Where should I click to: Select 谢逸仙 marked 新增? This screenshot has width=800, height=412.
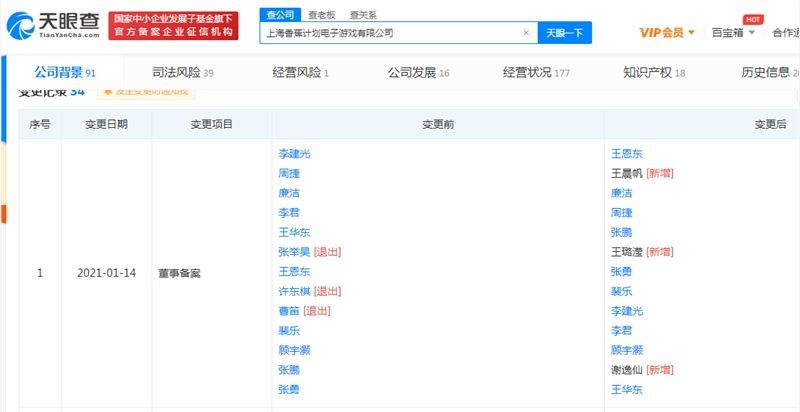point(627,370)
